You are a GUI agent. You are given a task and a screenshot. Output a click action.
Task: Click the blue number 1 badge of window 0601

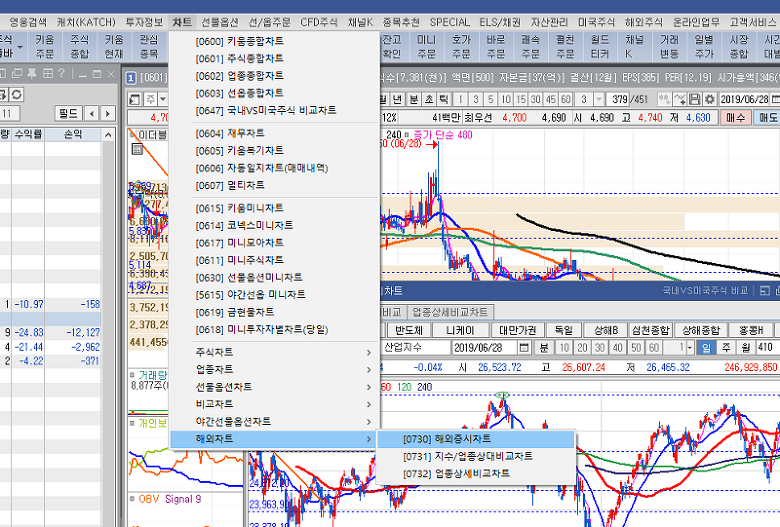(131, 78)
